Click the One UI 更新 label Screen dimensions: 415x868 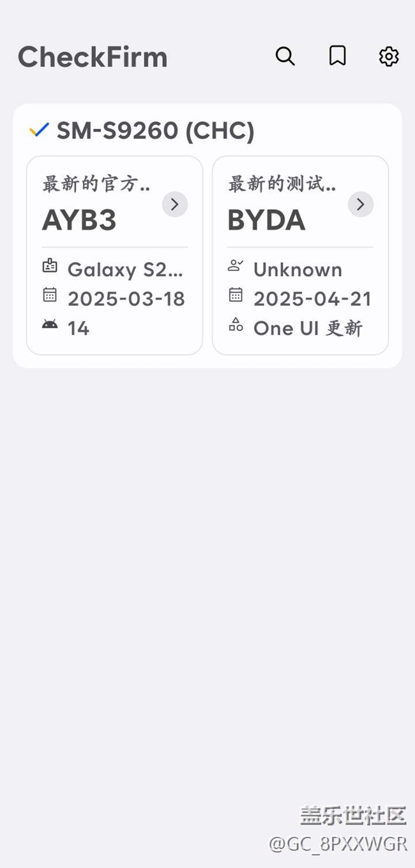click(x=308, y=328)
